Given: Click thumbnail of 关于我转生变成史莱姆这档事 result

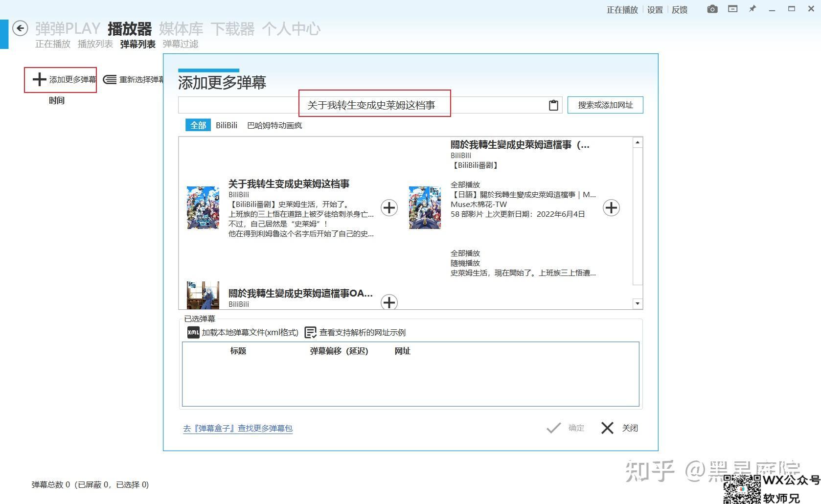Looking at the screenshot, I should pos(203,207).
